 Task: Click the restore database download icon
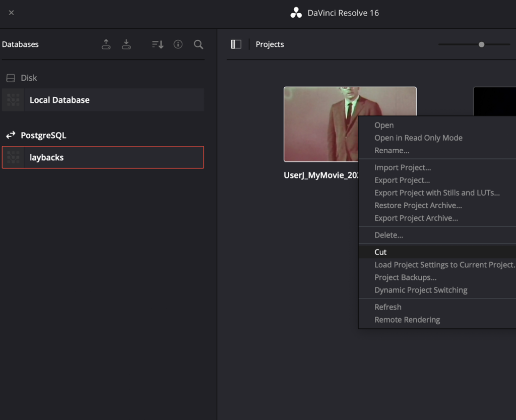(x=126, y=44)
